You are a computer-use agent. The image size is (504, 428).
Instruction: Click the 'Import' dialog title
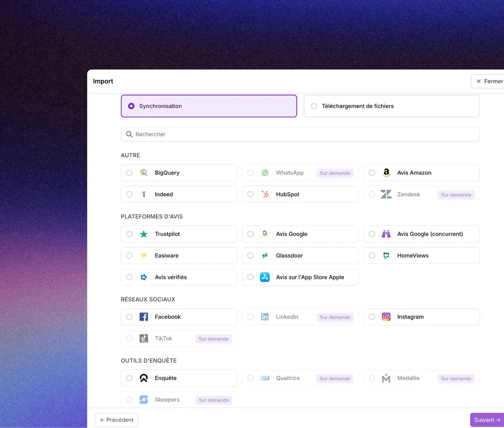click(103, 81)
